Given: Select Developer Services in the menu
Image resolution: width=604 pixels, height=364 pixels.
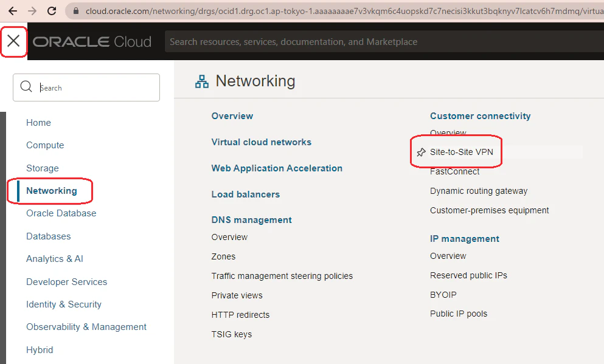Looking at the screenshot, I should pyautogui.click(x=67, y=281).
